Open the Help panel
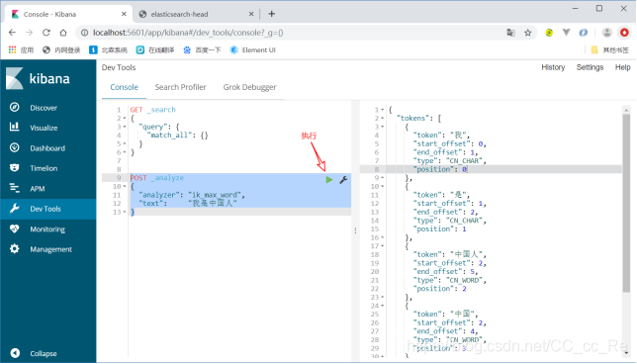 click(x=622, y=67)
